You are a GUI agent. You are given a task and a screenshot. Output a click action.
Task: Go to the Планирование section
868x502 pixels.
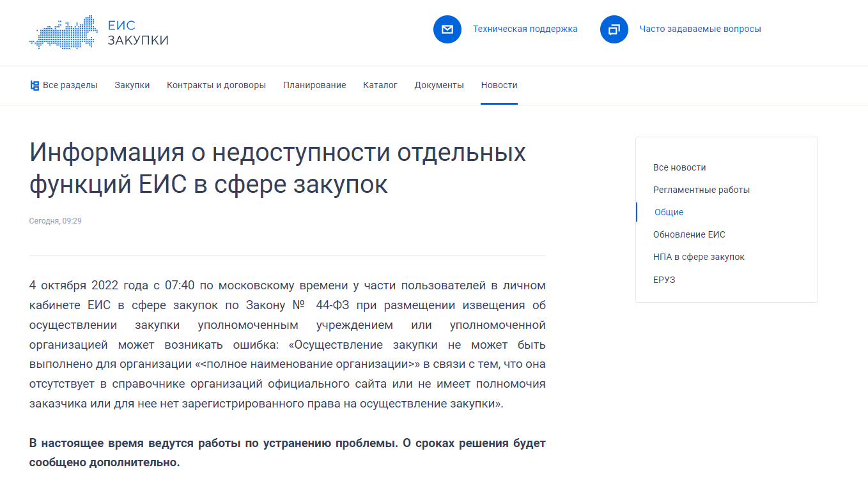point(314,86)
